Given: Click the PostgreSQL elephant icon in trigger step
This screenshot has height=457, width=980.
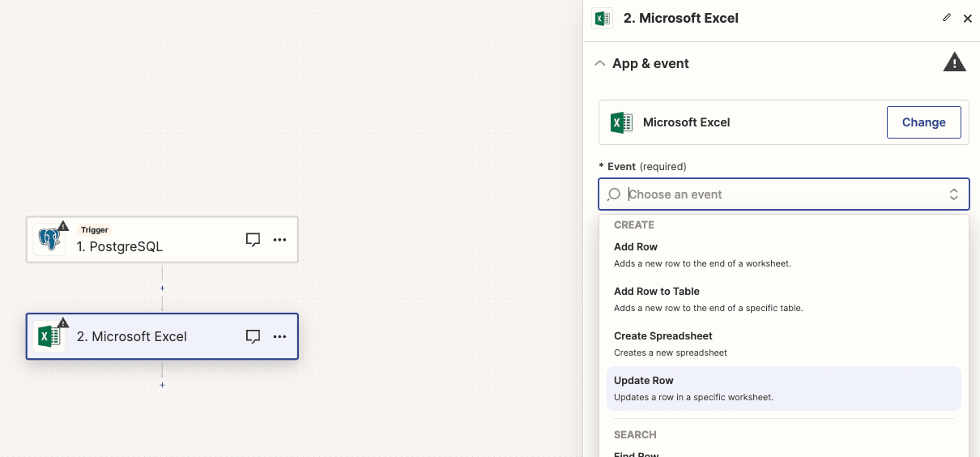Looking at the screenshot, I should tap(49, 240).
